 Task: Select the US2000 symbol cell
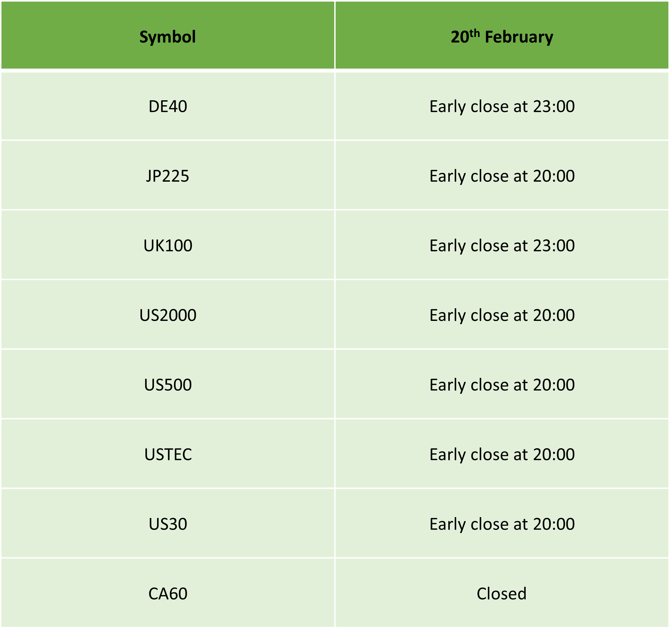[x=168, y=315]
